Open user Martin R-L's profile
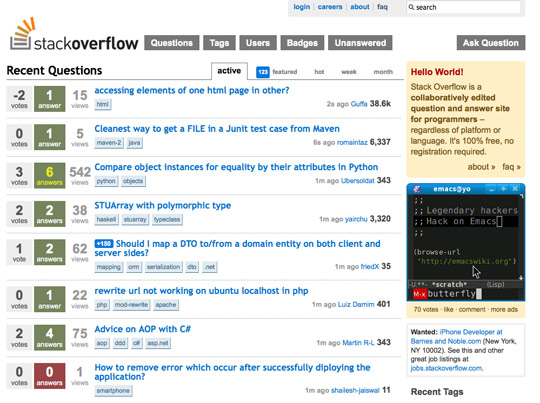540x403 pixels. [358, 343]
